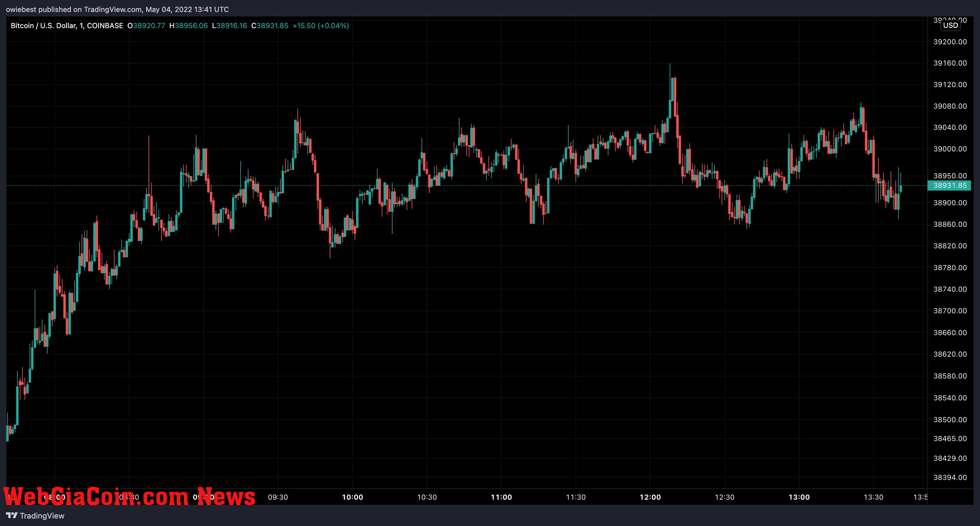Click the 38500.00 price axis label
This screenshot has height=526, width=980.
(x=950, y=419)
